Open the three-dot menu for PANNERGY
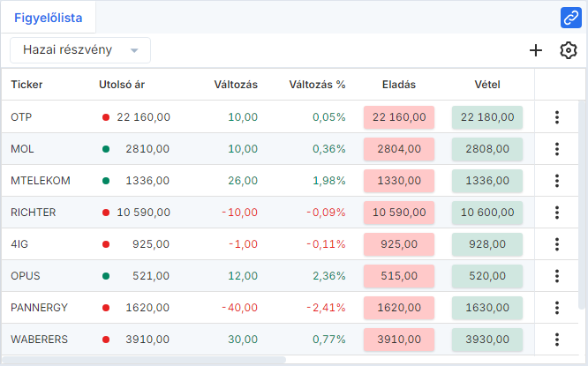The height and width of the screenshot is (366, 588). (x=557, y=308)
